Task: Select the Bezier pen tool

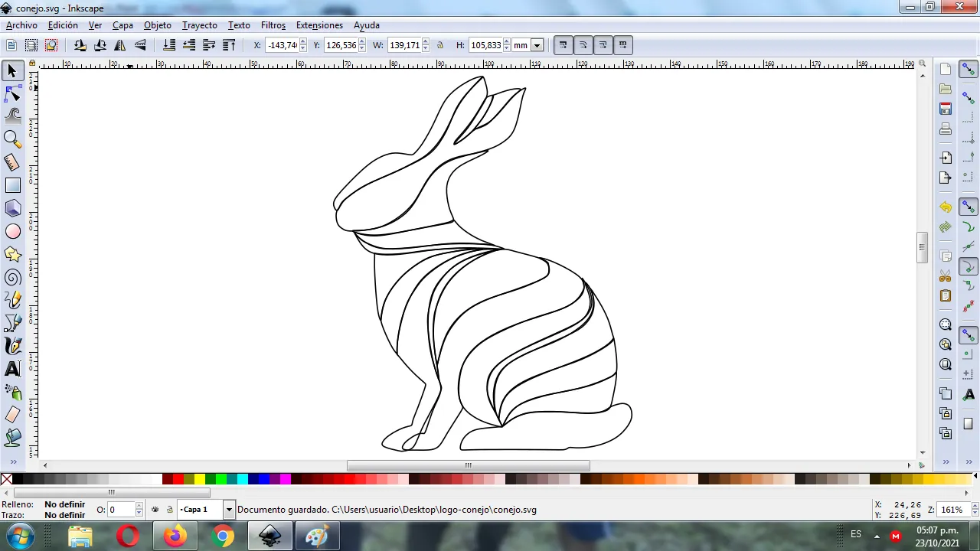Action: 12,323
